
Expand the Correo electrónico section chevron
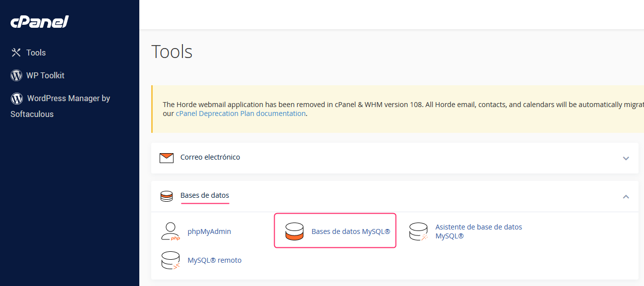click(626, 158)
